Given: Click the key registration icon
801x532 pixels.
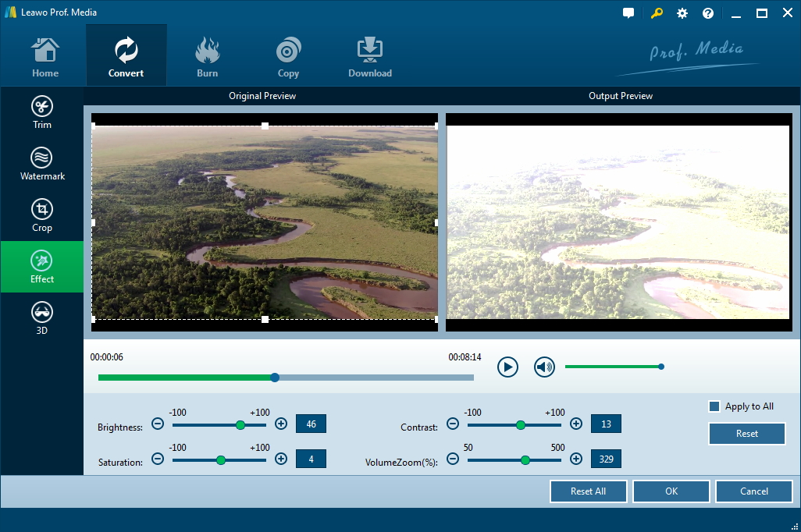Looking at the screenshot, I should click(656, 13).
